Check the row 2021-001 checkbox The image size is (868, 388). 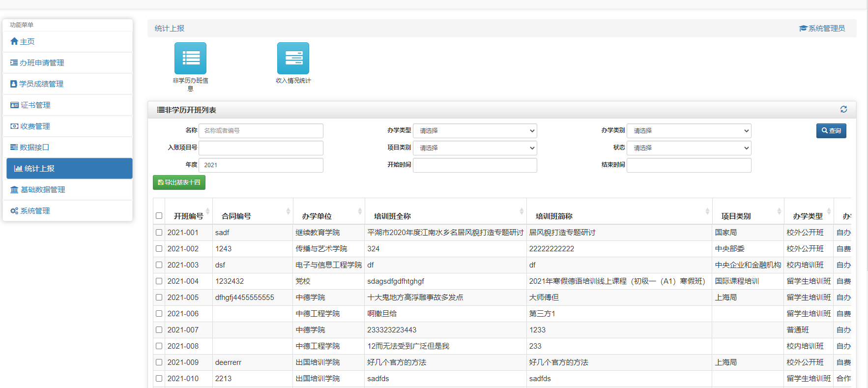pyautogui.click(x=159, y=233)
